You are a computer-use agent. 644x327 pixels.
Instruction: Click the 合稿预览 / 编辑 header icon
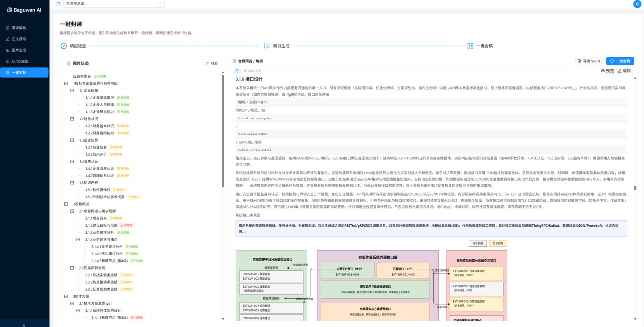(234, 61)
